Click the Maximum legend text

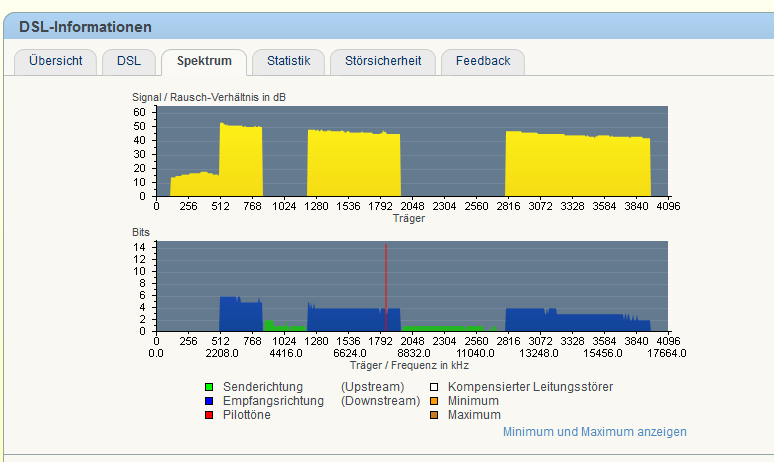[x=474, y=415]
